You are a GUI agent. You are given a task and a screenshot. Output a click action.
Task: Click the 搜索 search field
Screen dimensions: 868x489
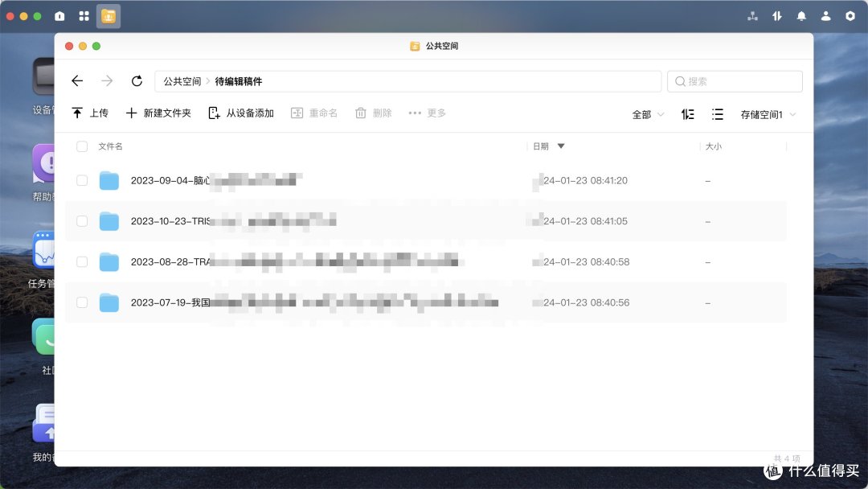tap(735, 81)
